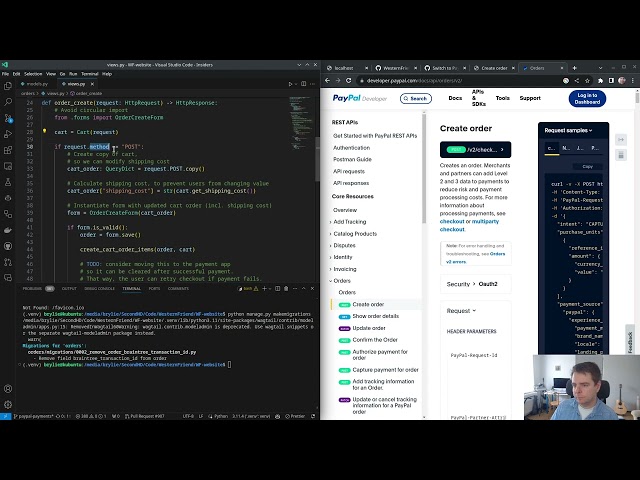Screen dimensions: 640x480
Task: Open Run and Debug view in activity bar
Action: (8, 134)
